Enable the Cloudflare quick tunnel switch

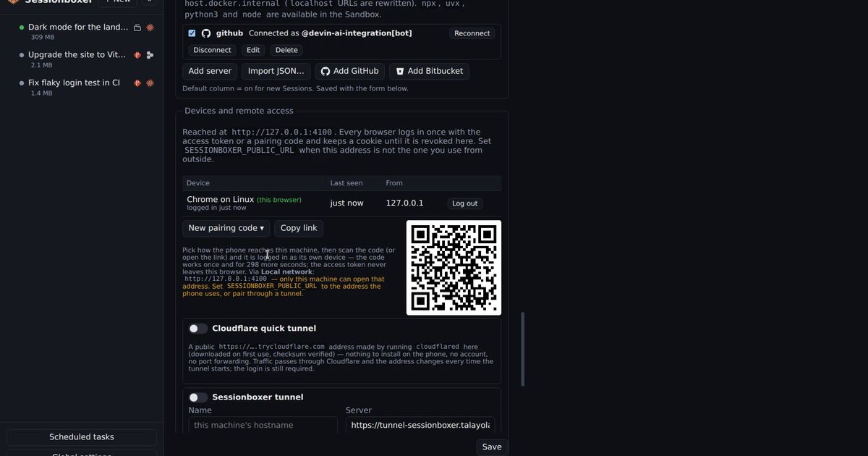coord(198,329)
